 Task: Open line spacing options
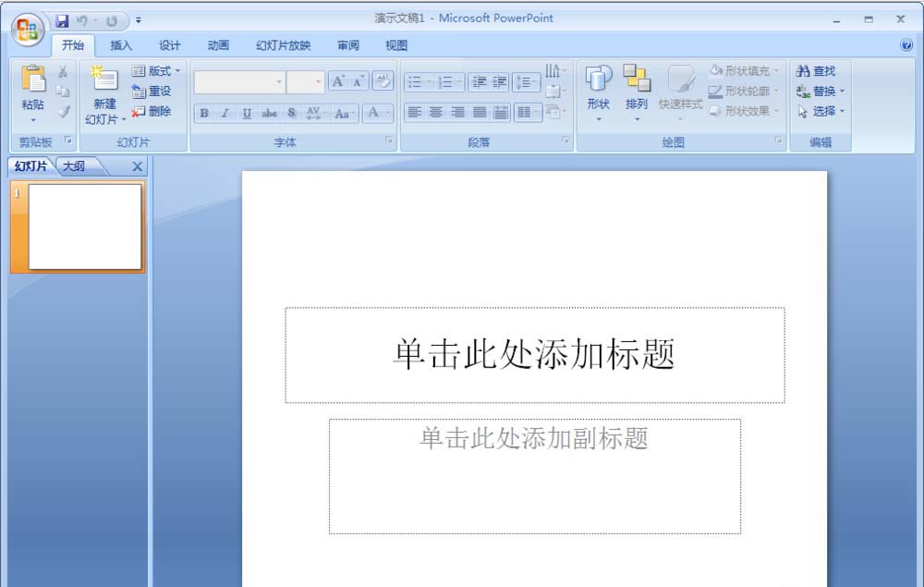pyautogui.click(x=527, y=82)
